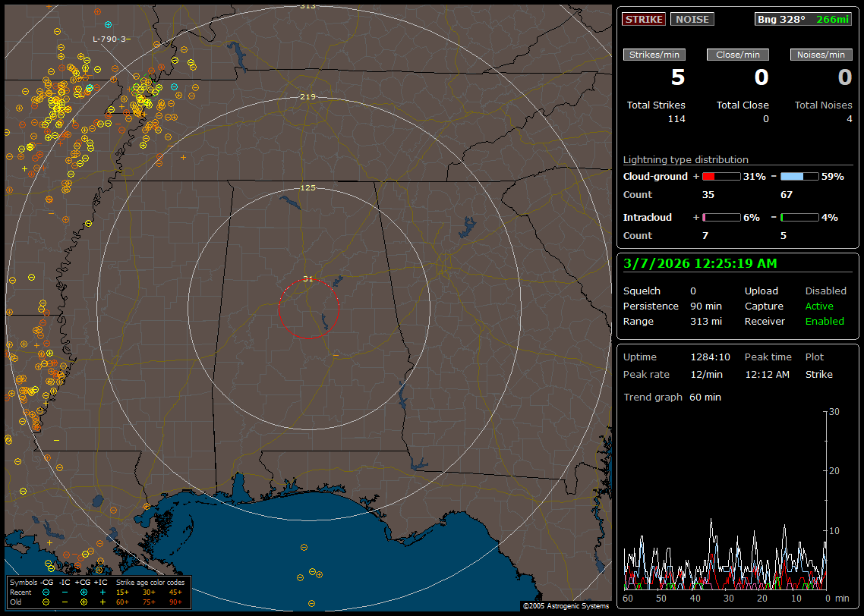Click the red STRIKE indicator button
Image resolution: width=864 pixels, height=616 pixels.
coord(644,19)
